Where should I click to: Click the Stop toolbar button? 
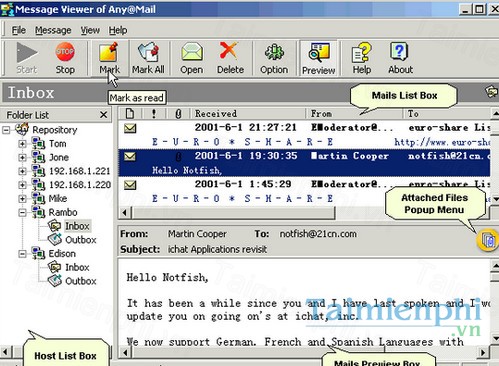pyautogui.click(x=65, y=58)
